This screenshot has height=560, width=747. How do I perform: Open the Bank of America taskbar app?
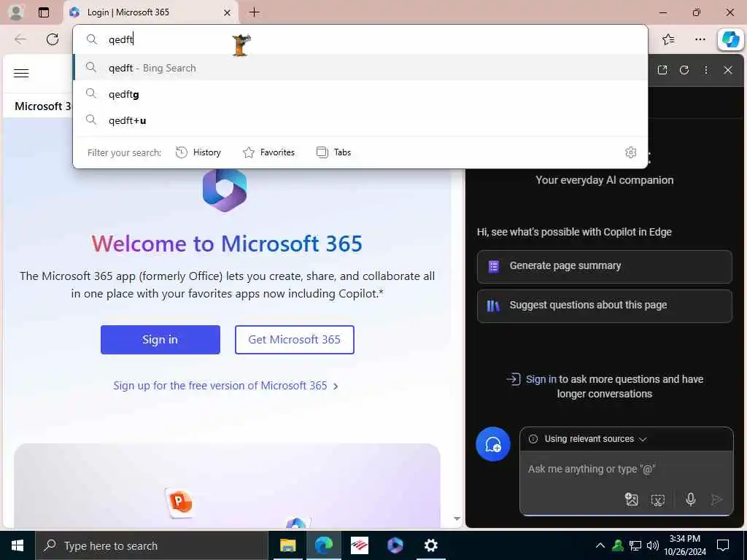pyautogui.click(x=359, y=545)
